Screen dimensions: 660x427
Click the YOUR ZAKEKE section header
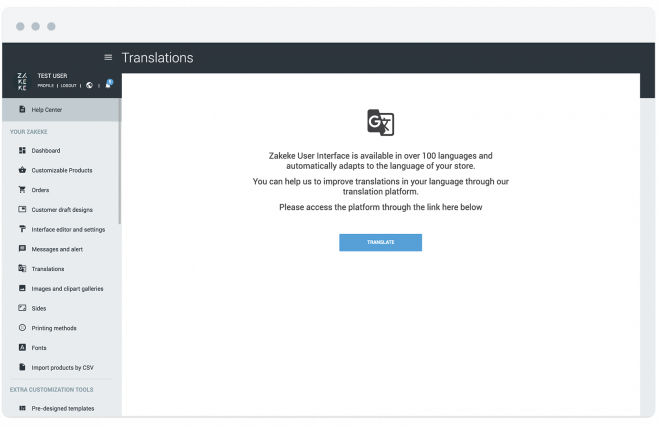pos(29,132)
